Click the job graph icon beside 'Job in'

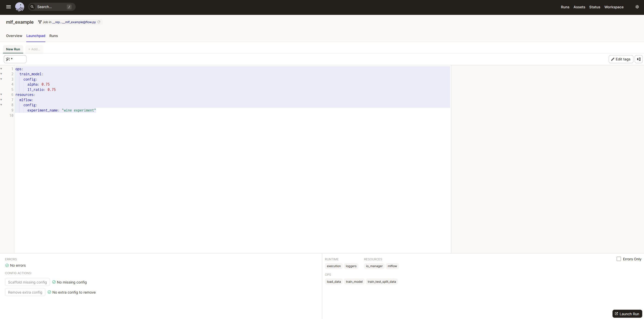(40, 22)
